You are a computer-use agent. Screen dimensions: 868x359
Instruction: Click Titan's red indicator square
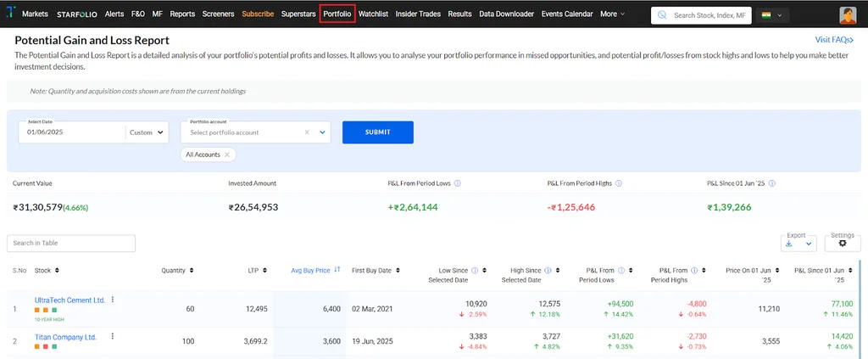pos(46,347)
